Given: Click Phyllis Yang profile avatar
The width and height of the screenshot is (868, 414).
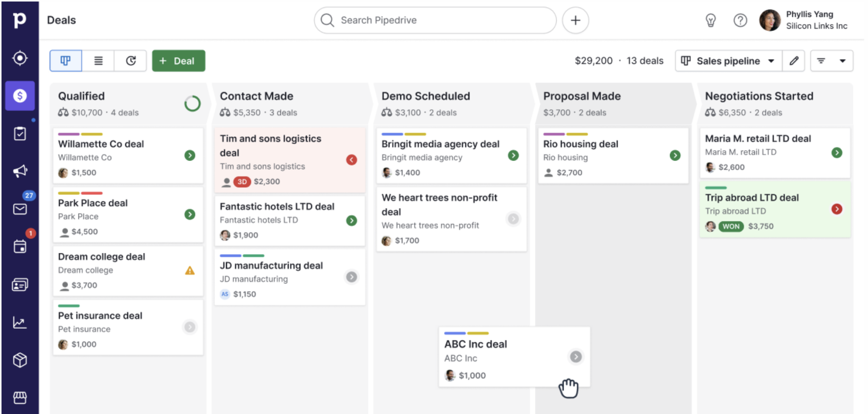Looking at the screenshot, I should pyautogui.click(x=769, y=20).
